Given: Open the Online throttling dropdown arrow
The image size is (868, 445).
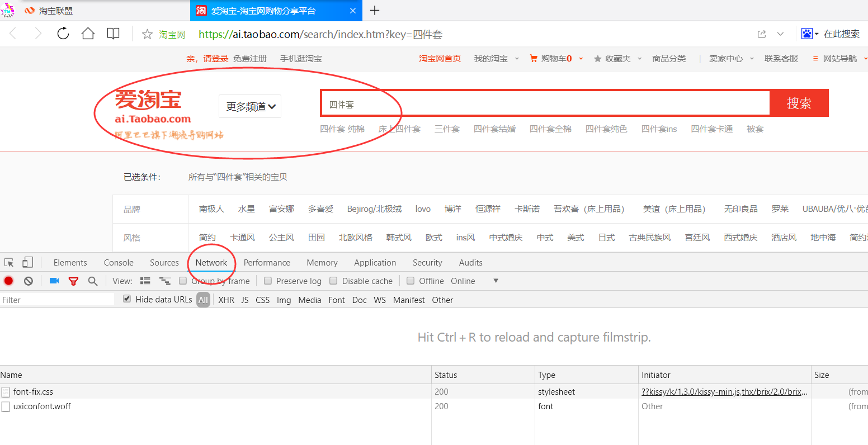Looking at the screenshot, I should 496,281.
